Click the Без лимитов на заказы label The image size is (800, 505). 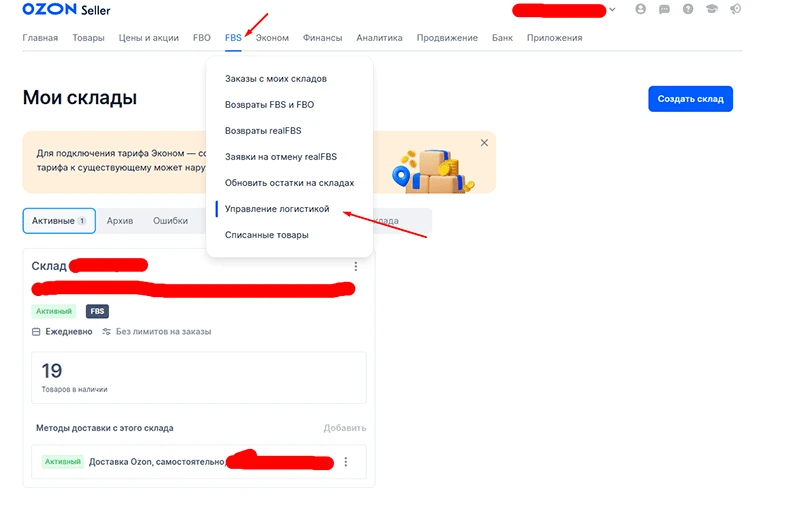[x=163, y=332]
